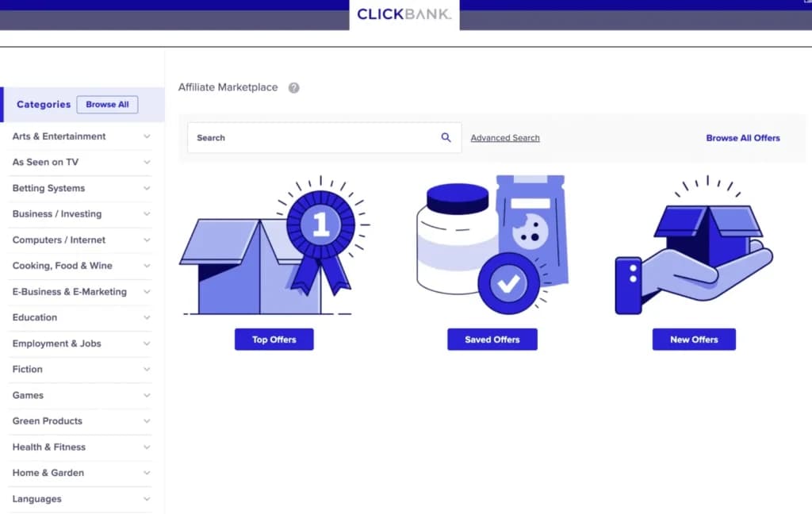Click the search magnifier icon

coord(446,137)
